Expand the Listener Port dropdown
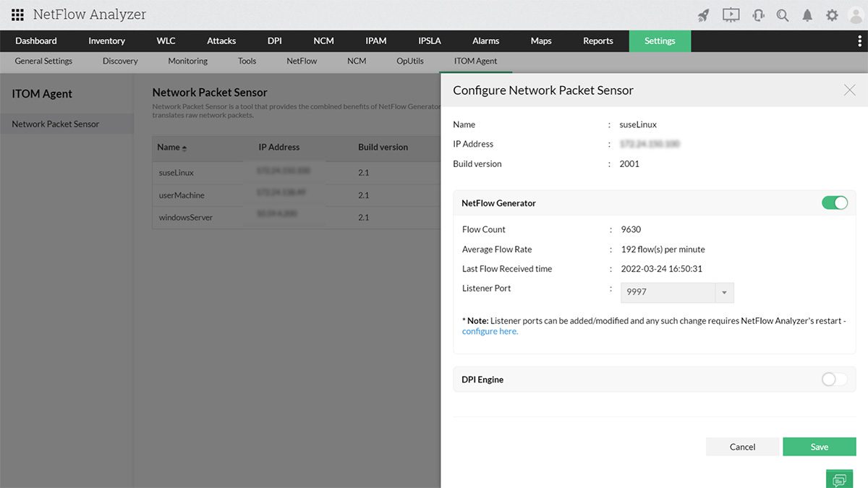Image resolution: width=868 pixels, height=488 pixels. tap(724, 292)
